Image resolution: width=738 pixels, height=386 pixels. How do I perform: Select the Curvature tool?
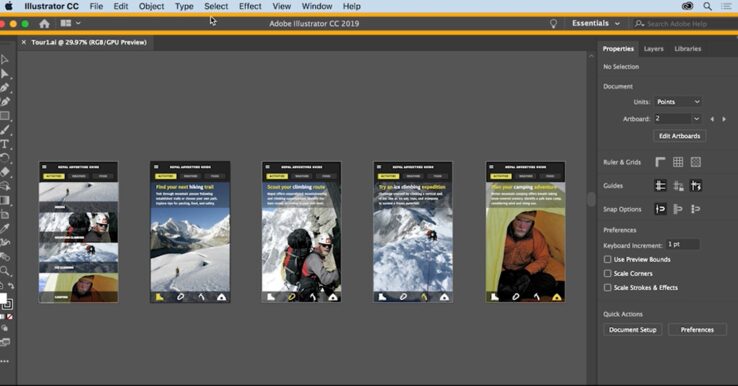5,102
